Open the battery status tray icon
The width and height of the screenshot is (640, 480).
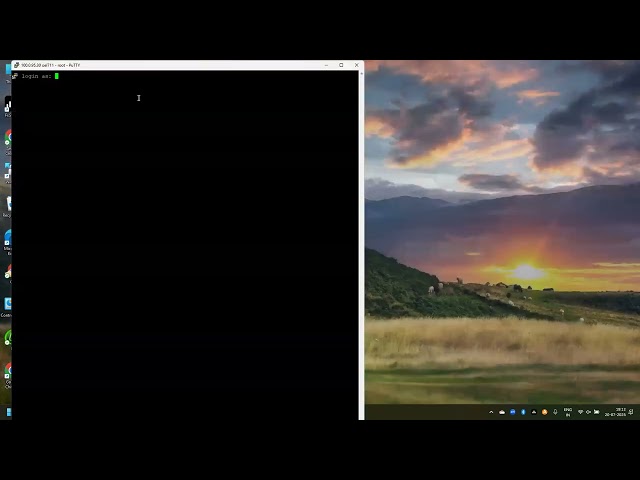[596, 412]
